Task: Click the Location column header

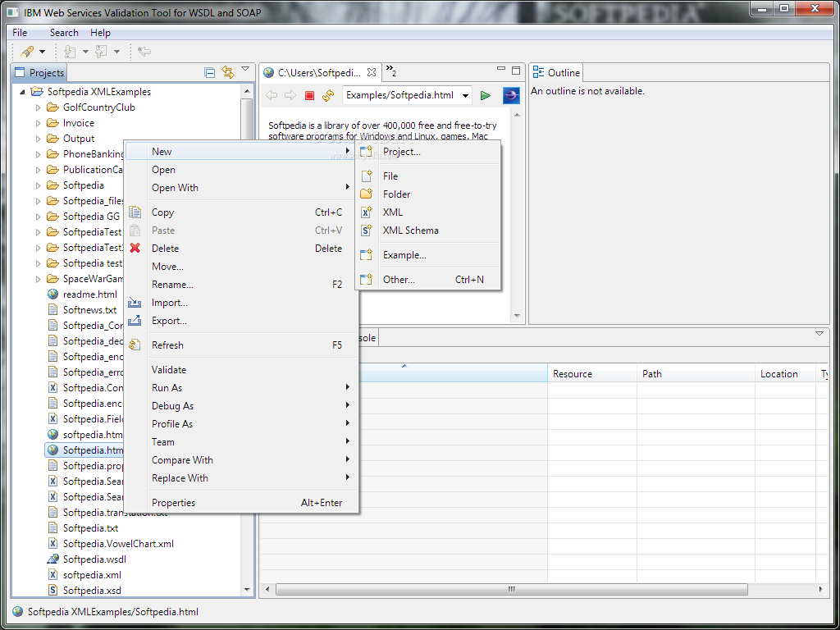Action: [785, 374]
